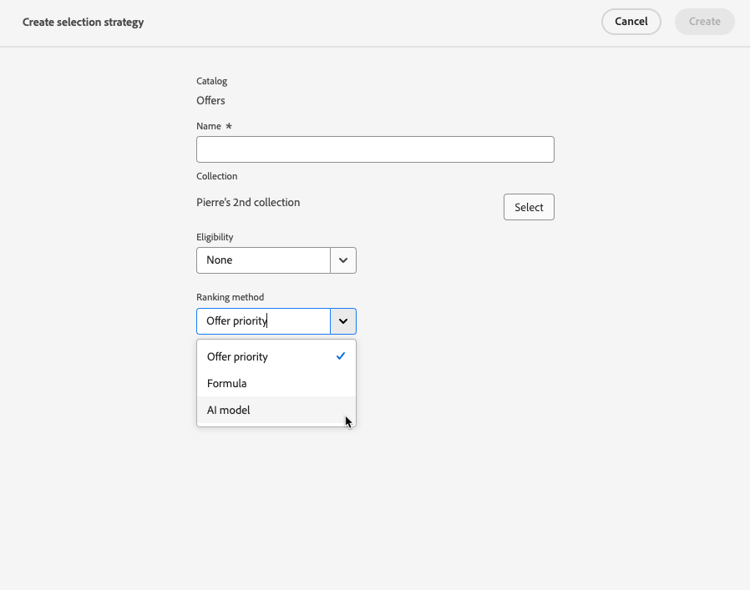Viewport: 750px width, 590px height.
Task: Click the Eligibility field showing None
Action: pyautogui.click(x=263, y=260)
